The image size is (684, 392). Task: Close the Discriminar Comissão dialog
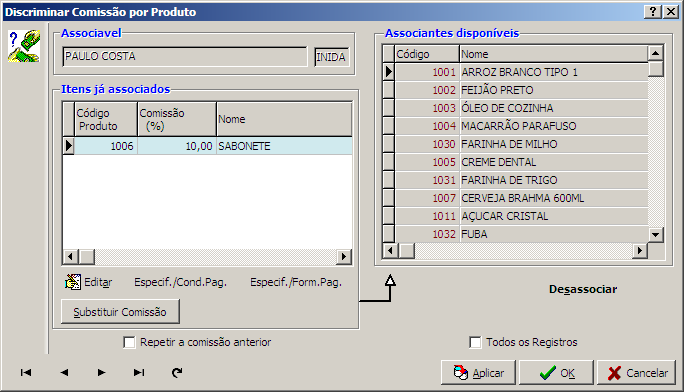670,12
